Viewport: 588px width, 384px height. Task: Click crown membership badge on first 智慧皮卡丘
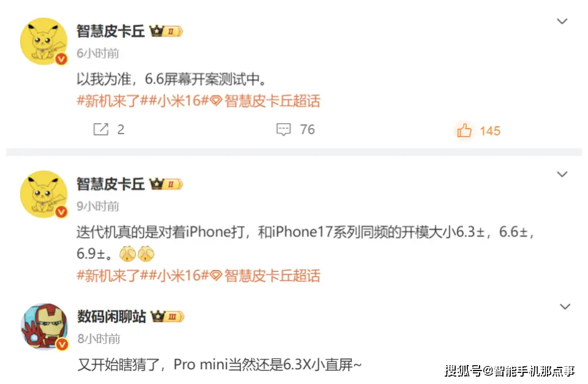point(166,31)
